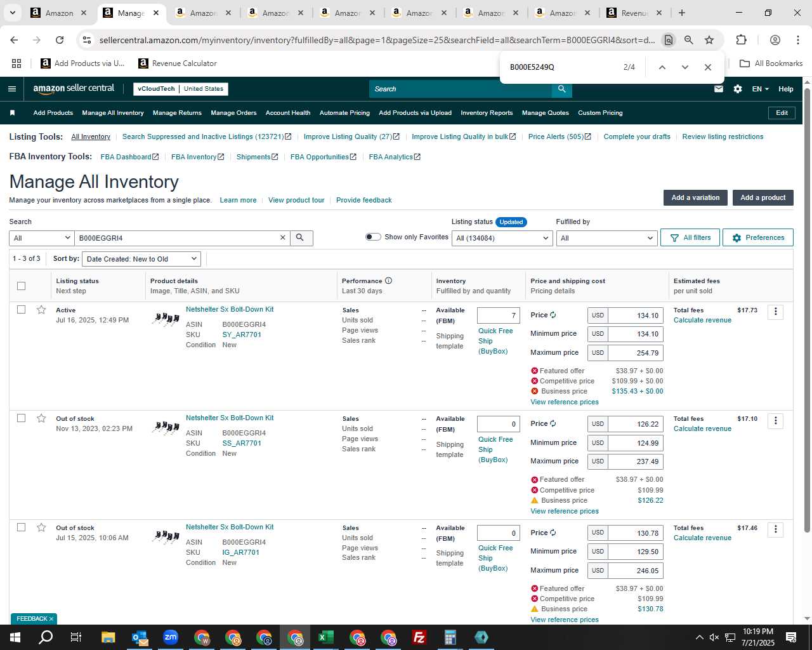Open Manage Orders menu item
Viewport: 812px width, 650px height.
click(233, 113)
